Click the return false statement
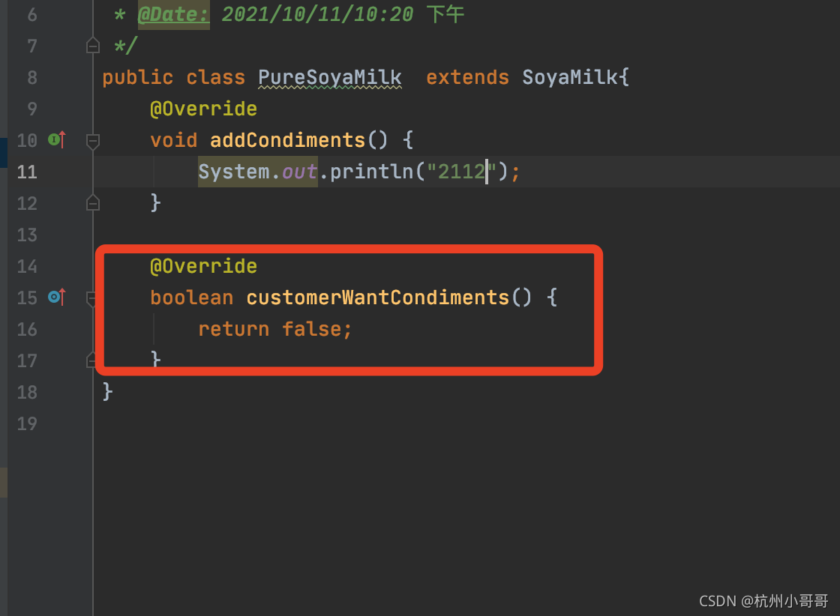840x616 pixels. 274,329
